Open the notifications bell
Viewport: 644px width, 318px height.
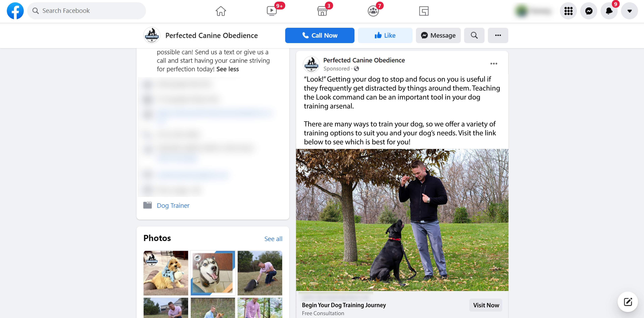(x=609, y=11)
